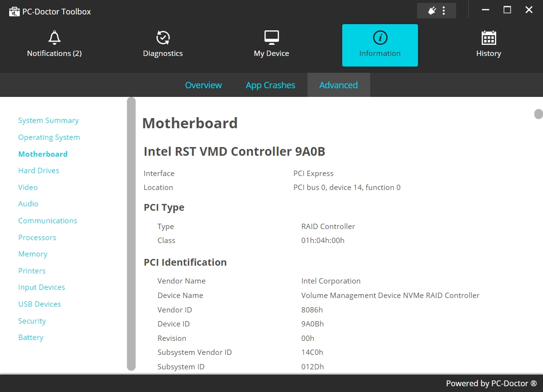Select the Advanced sub-tab
Viewport: 543px width, 392px height.
point(338,85)
